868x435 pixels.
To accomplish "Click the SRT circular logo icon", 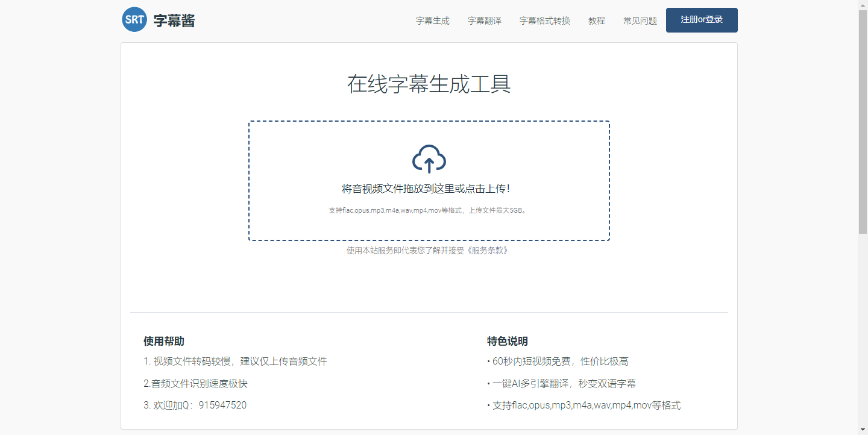I will pos(134,19).
